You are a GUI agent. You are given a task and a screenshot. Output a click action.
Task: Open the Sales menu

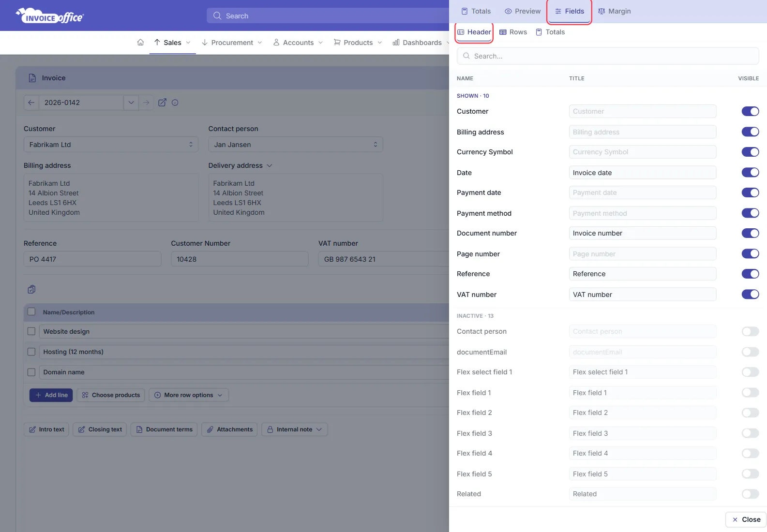point(172,43)
